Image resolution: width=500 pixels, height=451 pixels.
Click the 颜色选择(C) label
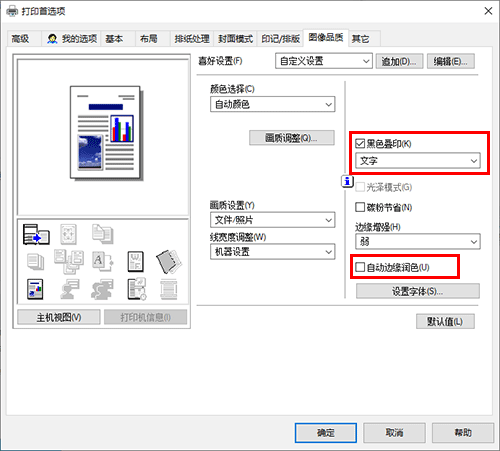pos(232,89)
